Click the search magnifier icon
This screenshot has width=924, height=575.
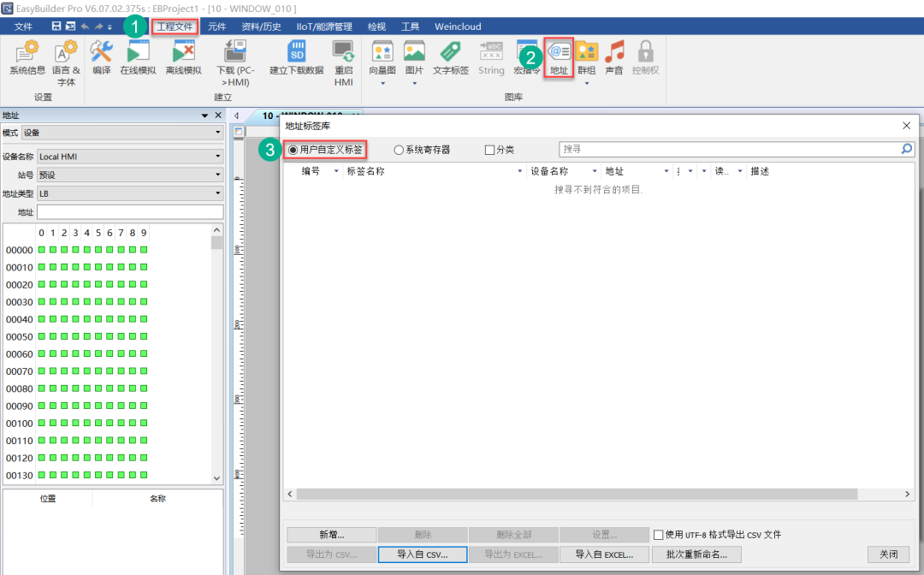pos(907,149)
